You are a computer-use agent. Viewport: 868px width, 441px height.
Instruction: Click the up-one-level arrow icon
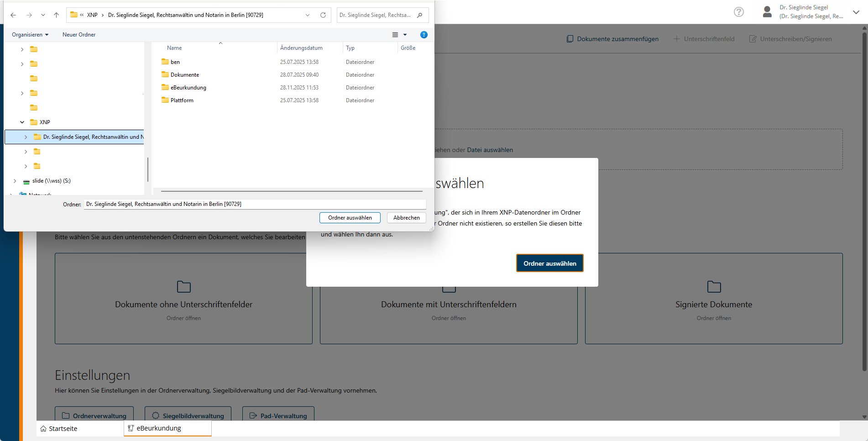(x=56, y=15)
